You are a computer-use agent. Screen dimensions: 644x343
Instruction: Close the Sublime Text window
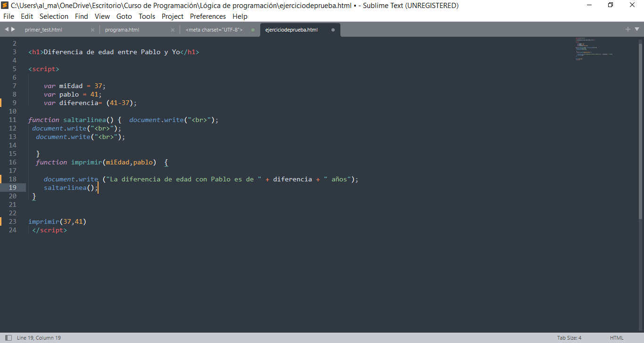(x=633, y=5)
